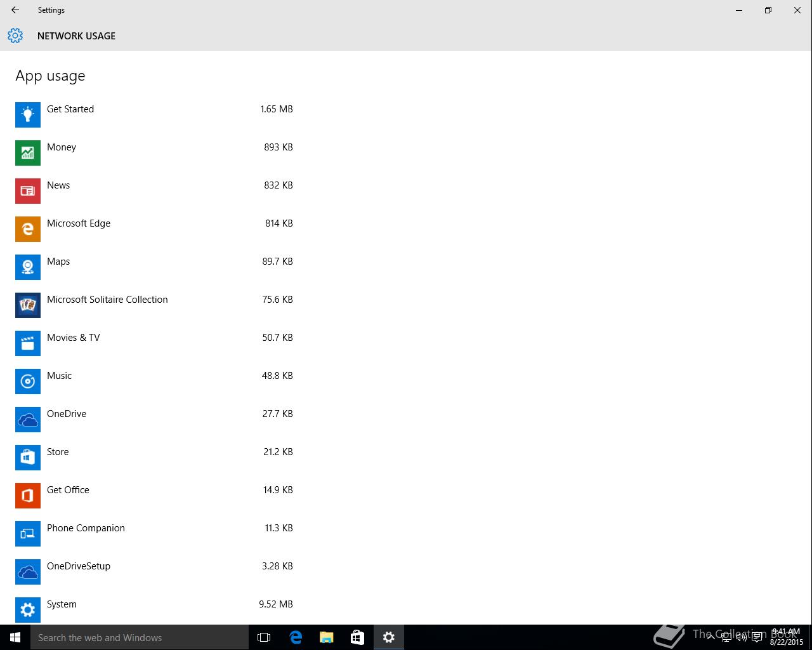This screenshot has width=812, height=650.
Task: Click the Get Started lightbulb icon
Action: point(28,114)
